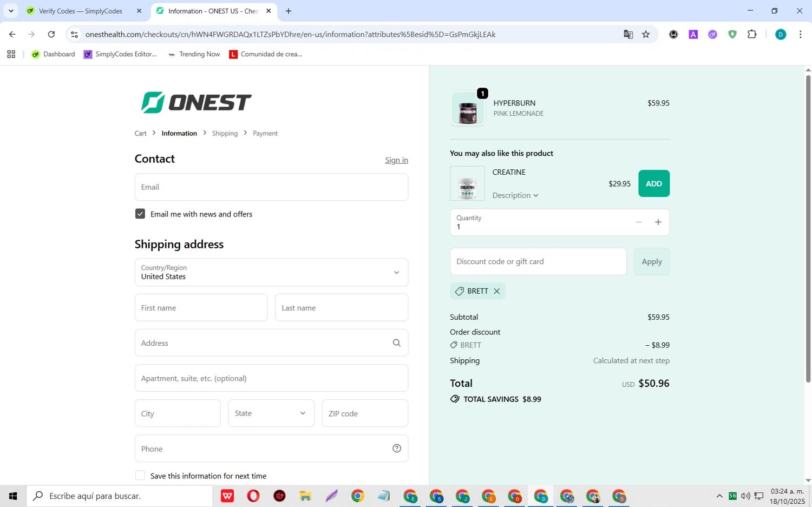Click the translate page icon
The image size is (812, 507).
(x=628, y=34)
